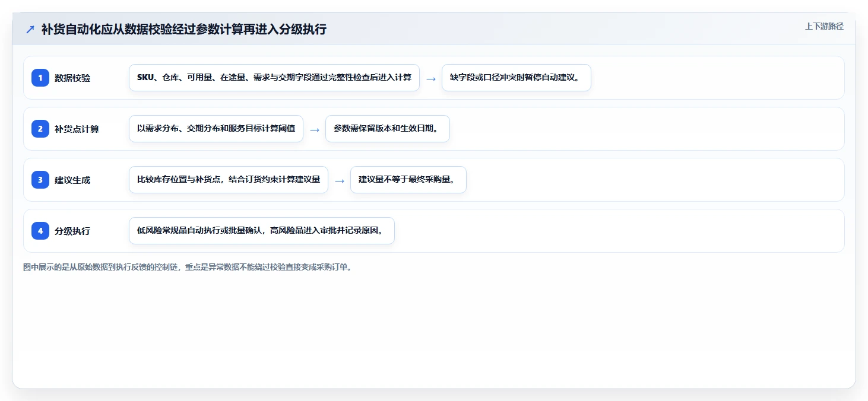
Task: Click the 建议生成 step label
Action: [72, 180]
